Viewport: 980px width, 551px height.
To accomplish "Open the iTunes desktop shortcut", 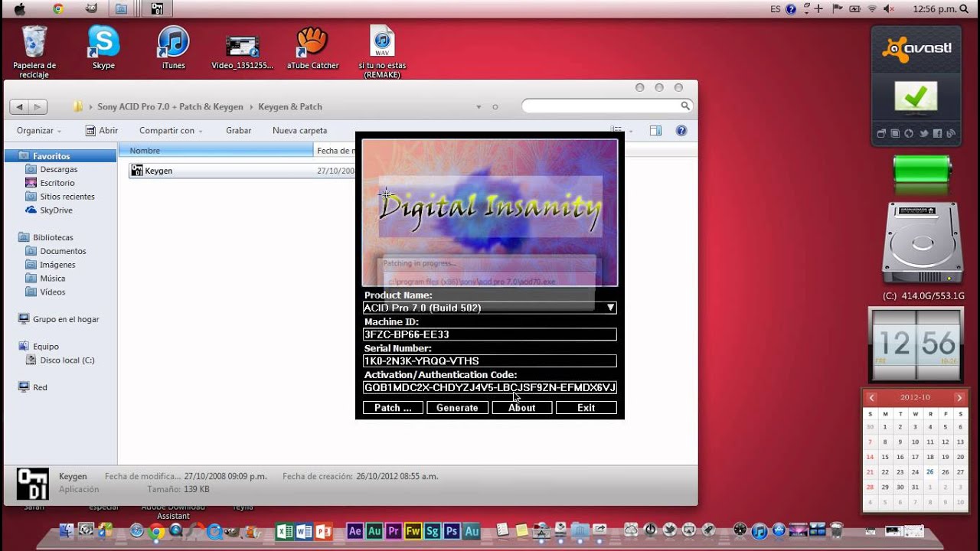I will pyautogui.click(x=174, y=47).
